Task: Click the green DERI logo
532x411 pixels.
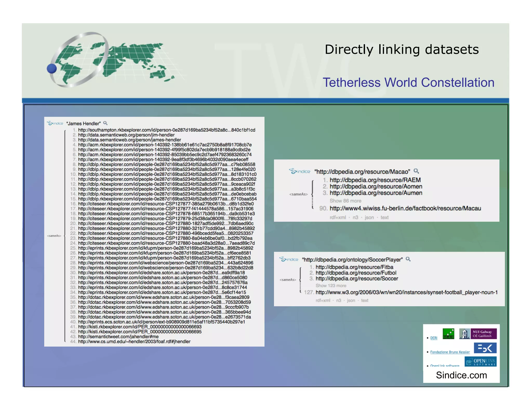Action: click(448, 334)
